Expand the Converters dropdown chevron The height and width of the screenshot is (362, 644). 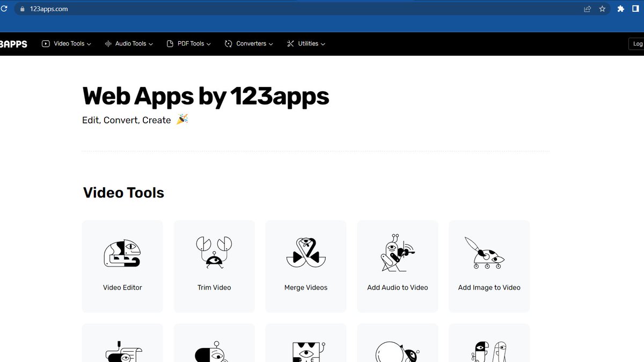(271, 45)
